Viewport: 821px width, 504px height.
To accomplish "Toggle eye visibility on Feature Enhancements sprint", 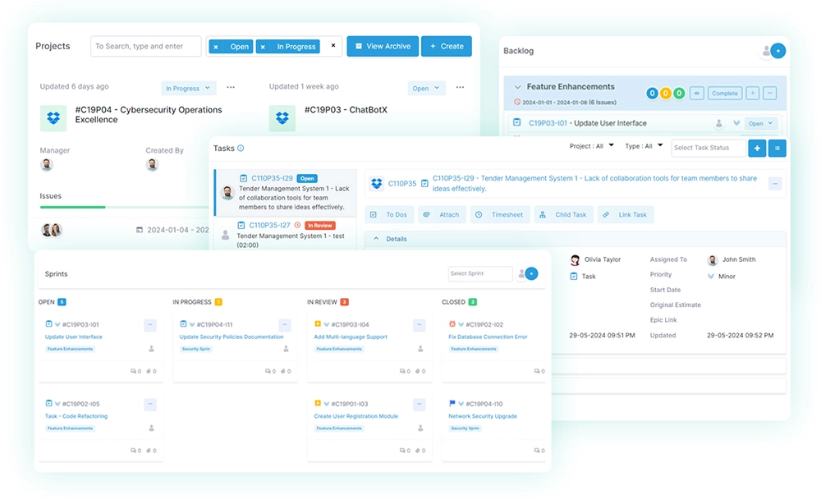I will pos(696,94).
